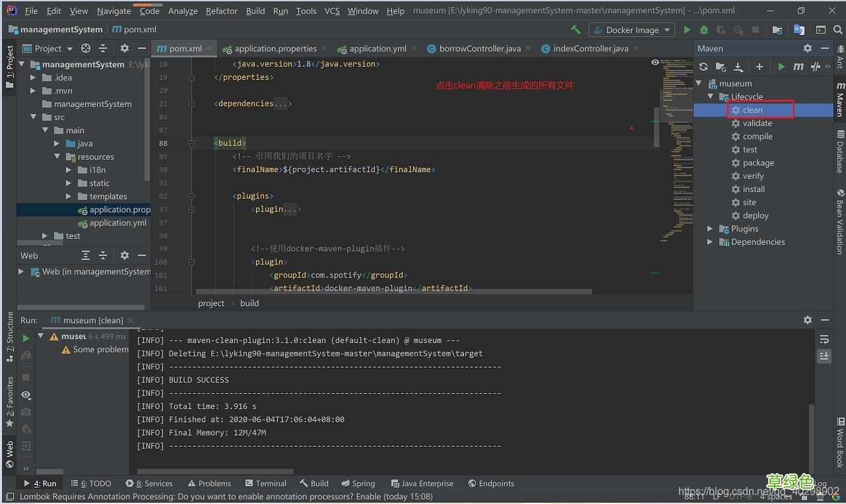Image resolution: width=846 pixels, height=504 pixels.
Task: Expand all in the Web panel
Action: pyautogui.click(x=86, y=255)
